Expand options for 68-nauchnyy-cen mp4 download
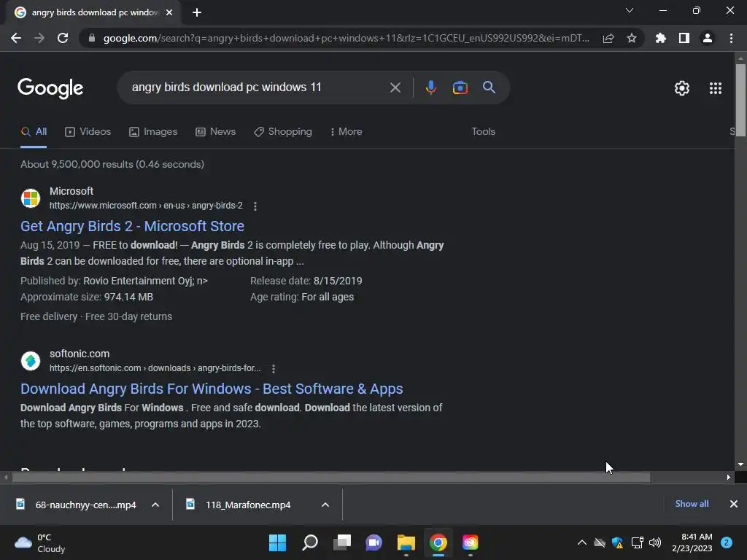 tap(155, 505)
